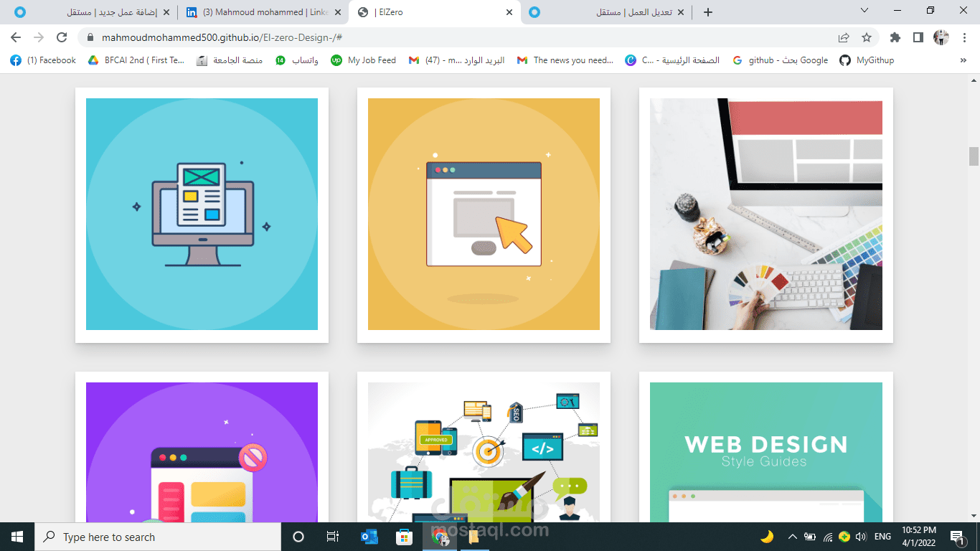
Task: Open the Web Design Style Guides image
Action: (766, 452)
